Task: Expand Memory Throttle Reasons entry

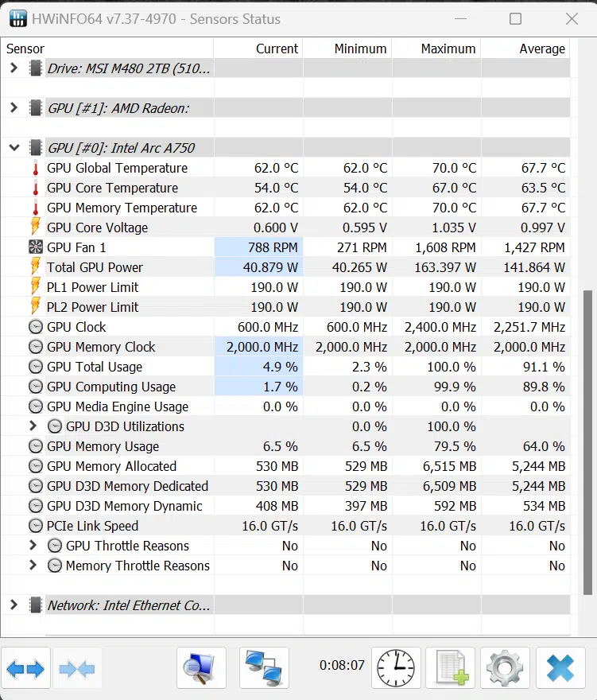Action: click(33, 566)
